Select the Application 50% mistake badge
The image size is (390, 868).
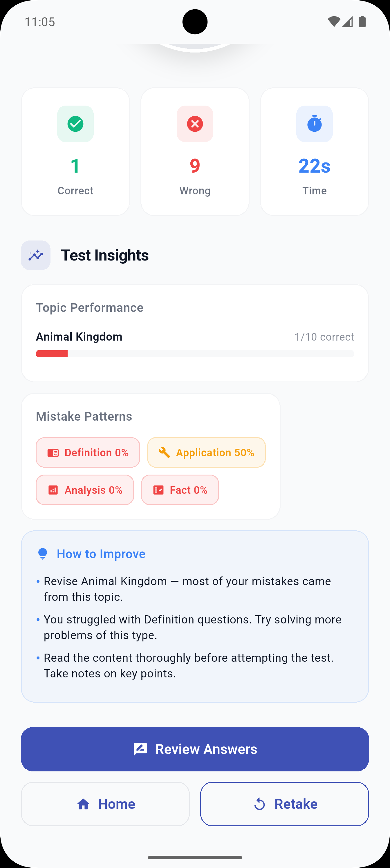pos(206,452)
